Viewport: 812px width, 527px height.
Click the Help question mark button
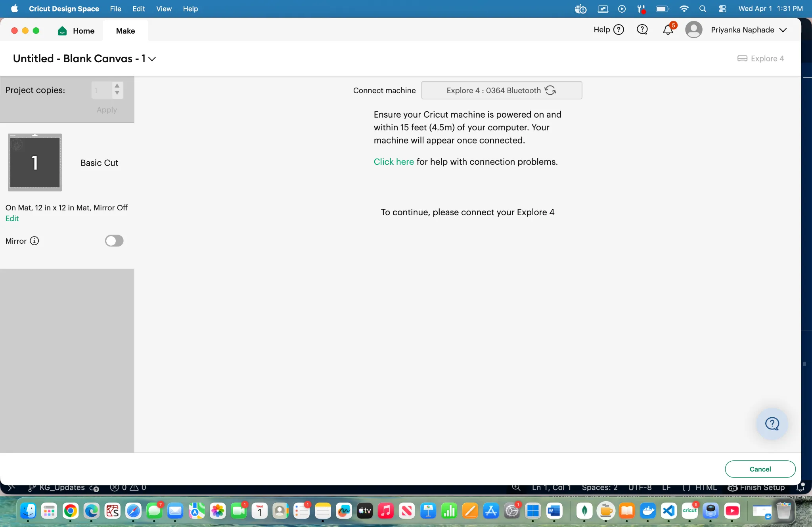tap(619, 30)
